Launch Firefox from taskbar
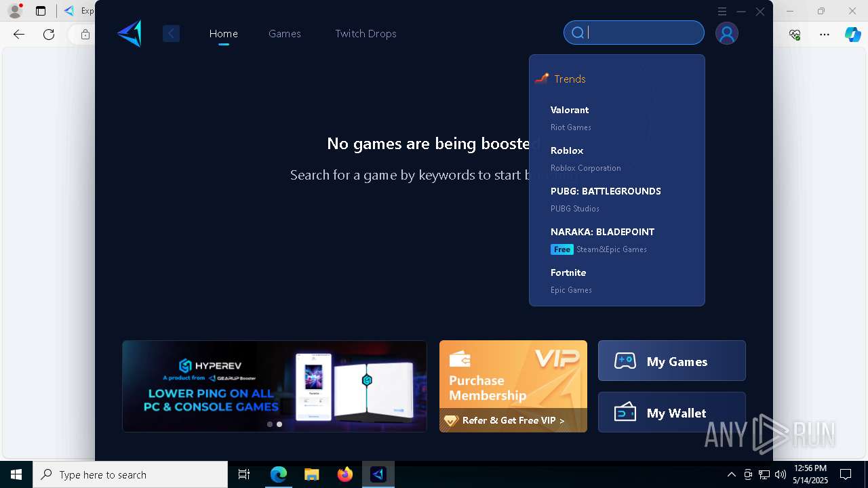 (x=345, y=474)
